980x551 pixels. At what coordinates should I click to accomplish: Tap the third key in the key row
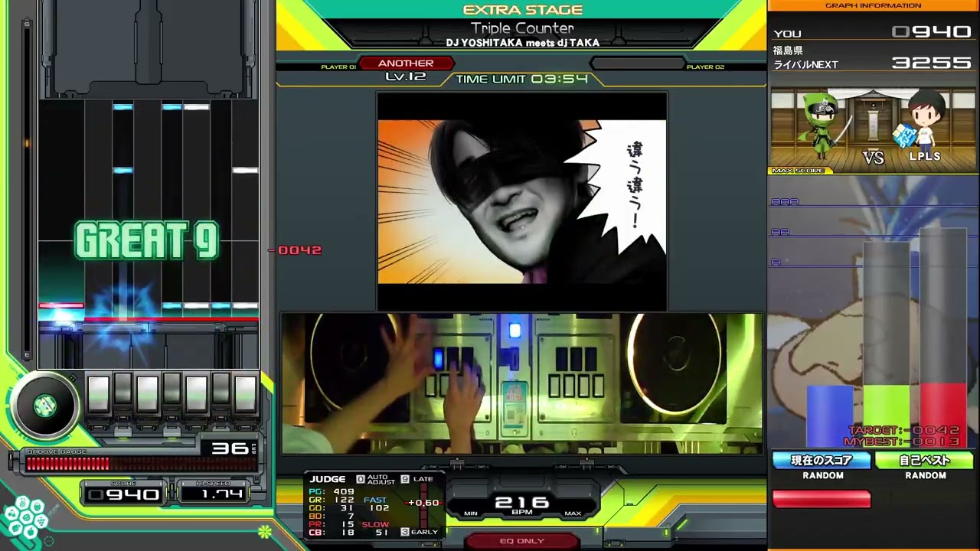click(147, 396)
